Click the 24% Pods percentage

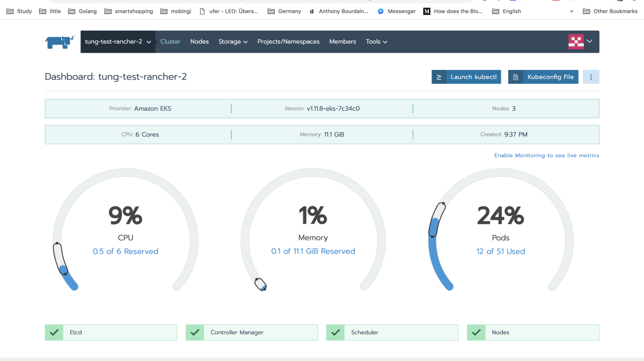[x=501, y=216]
